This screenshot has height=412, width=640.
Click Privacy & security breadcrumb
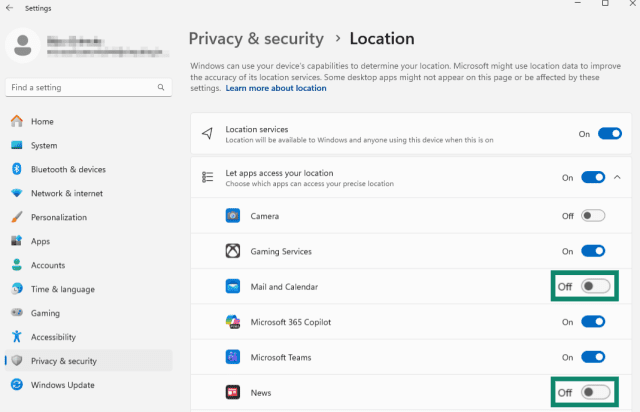(x=256, y=39)
